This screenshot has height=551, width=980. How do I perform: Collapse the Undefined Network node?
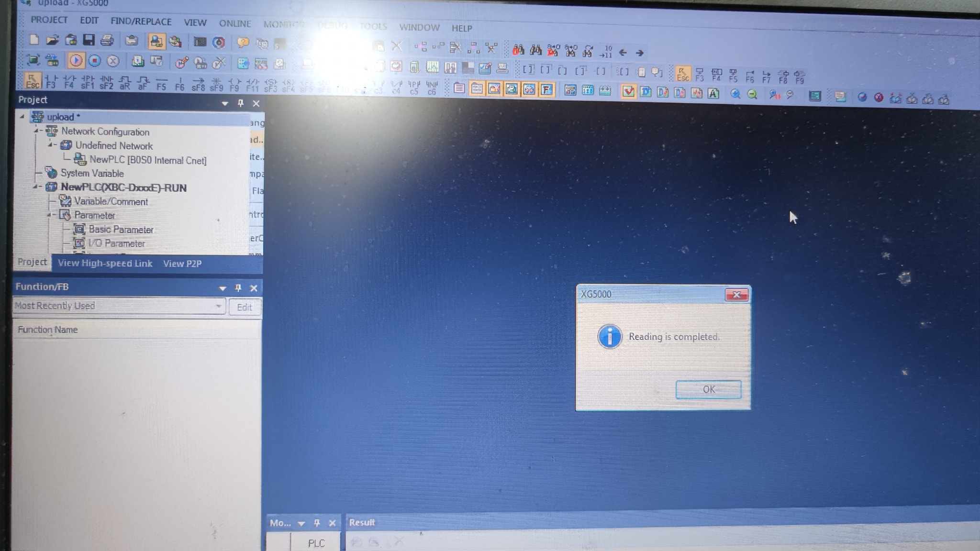point(51,144)
